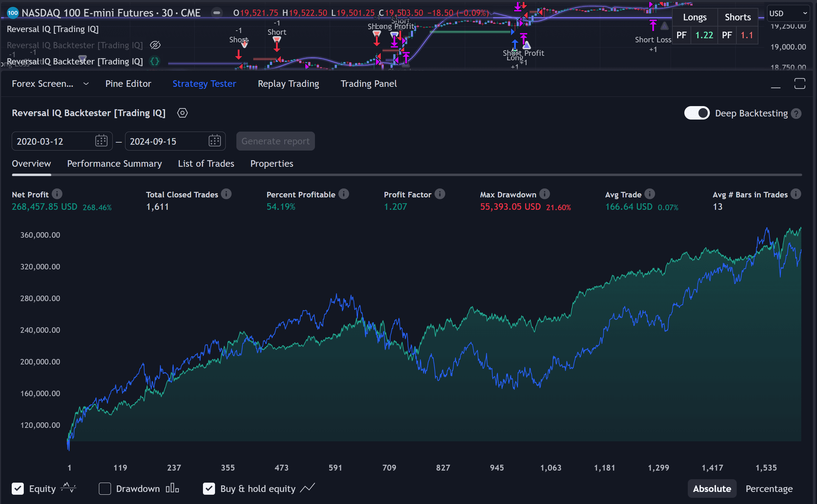The width and height of the screenshot is (817, 504).
Task: Show hidden Reversal IQ Backtester indicator via eye icon
Action: (155, 45)
